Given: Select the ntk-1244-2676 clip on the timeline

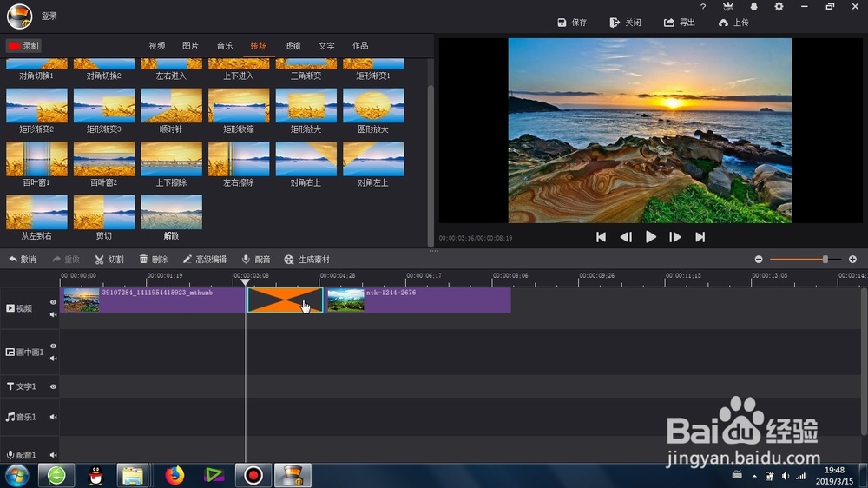Looking at the screenshot, I should click(418, 300).
